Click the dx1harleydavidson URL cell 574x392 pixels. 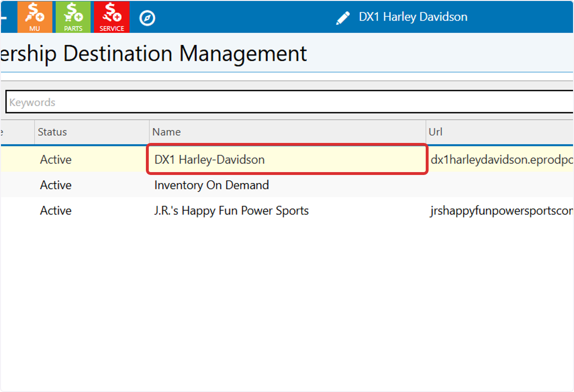pos(502,160)
